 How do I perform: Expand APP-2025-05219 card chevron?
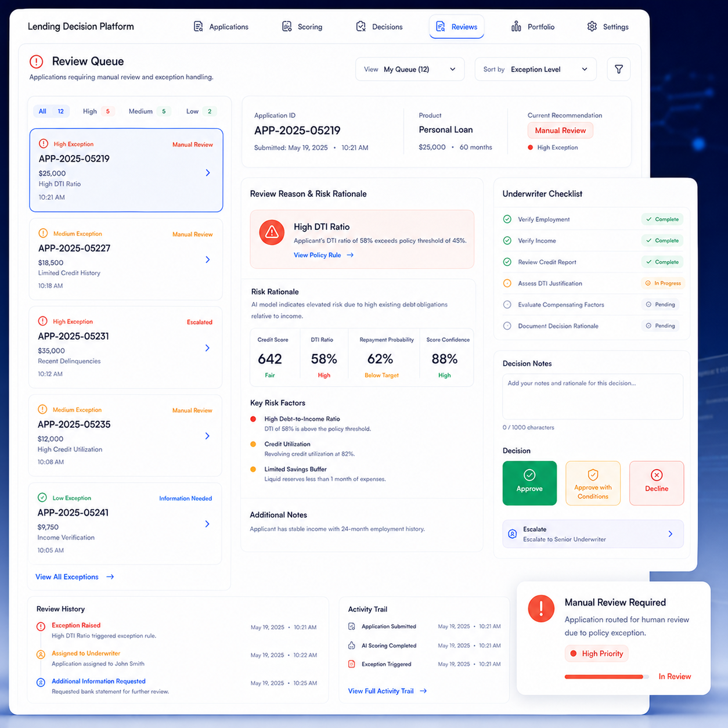(208, 173)
